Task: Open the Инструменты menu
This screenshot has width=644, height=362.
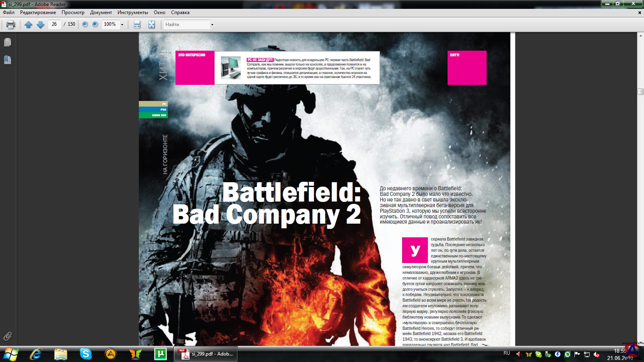Action: [133, 12]
